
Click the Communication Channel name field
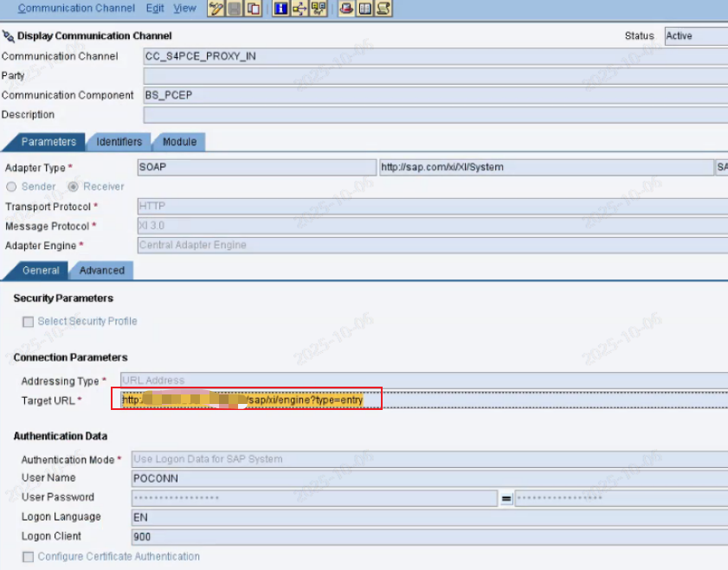pyautogui.click(x=435, y=56)
